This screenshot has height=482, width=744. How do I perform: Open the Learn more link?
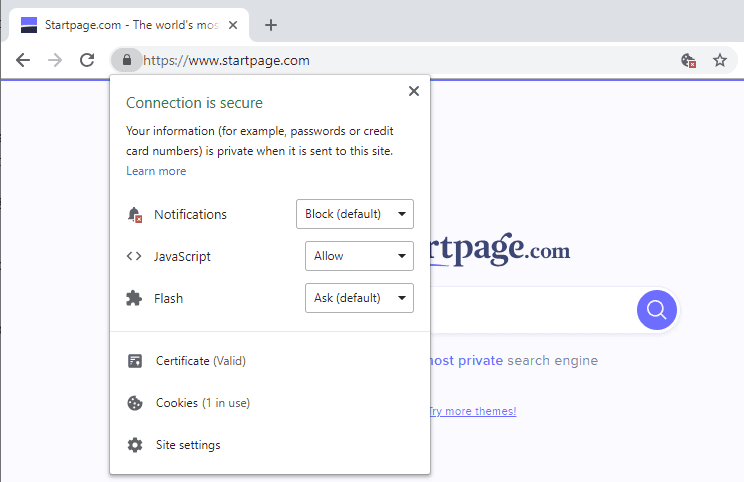tap(156, 171)
